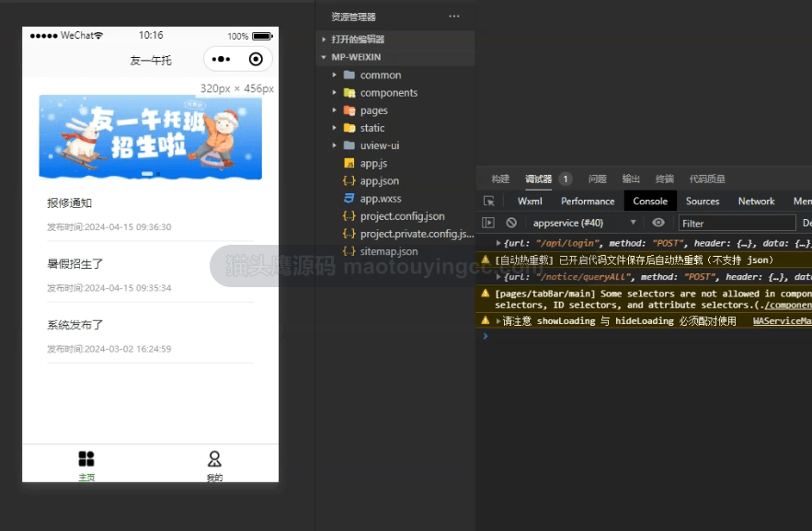Click the WAServiceMa source link

point(782,321)
